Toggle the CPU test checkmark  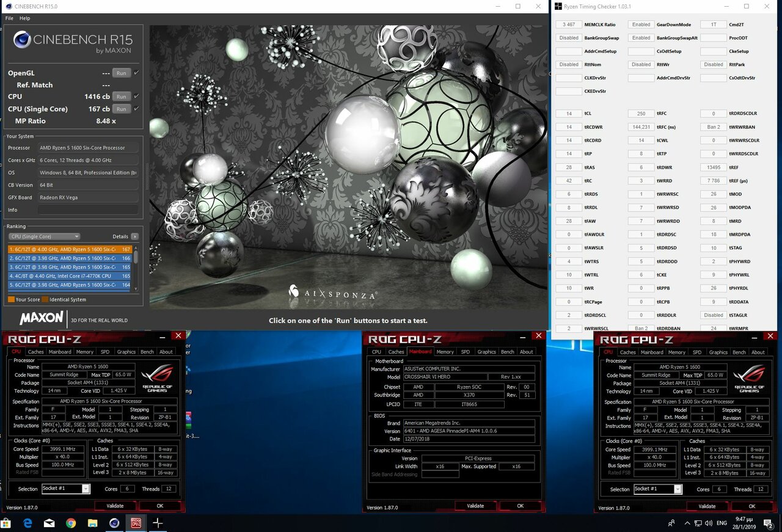coord(136,97)
